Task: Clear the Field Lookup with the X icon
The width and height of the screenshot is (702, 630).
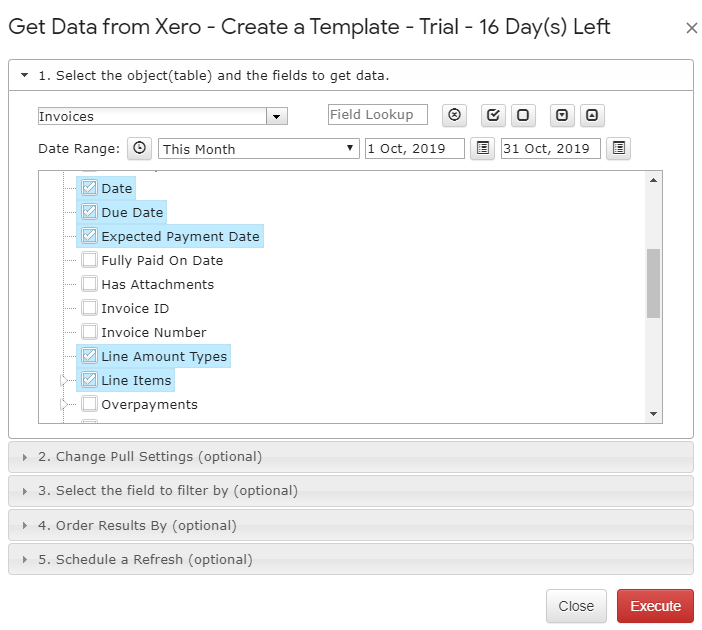Action: click(455, 115)
